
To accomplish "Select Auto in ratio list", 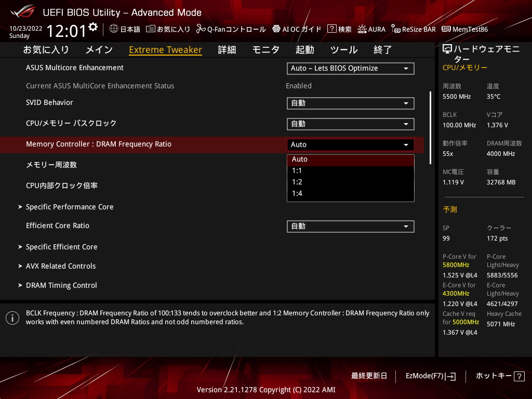I will (351, 159).
